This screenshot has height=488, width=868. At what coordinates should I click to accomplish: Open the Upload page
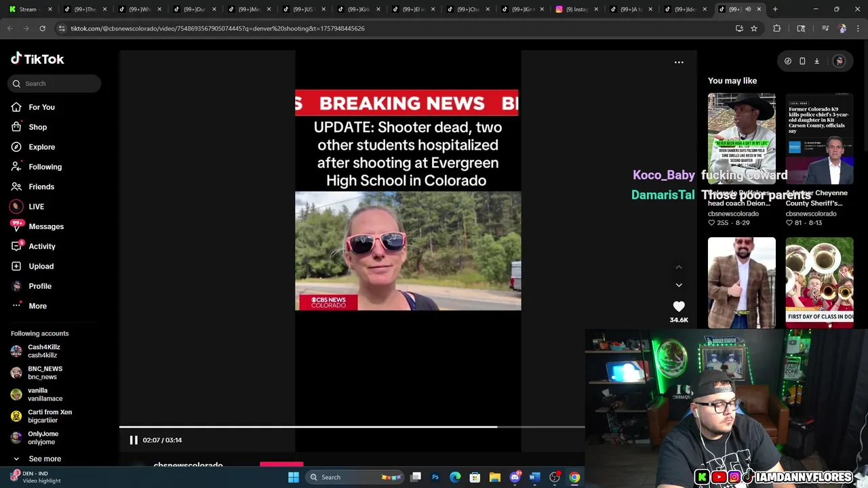click(x=41, y=266)
